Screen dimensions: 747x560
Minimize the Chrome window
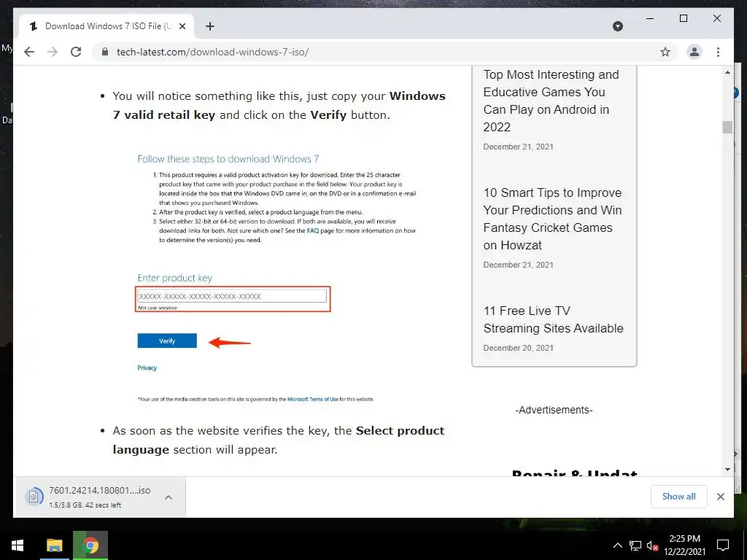coord(650,18)
